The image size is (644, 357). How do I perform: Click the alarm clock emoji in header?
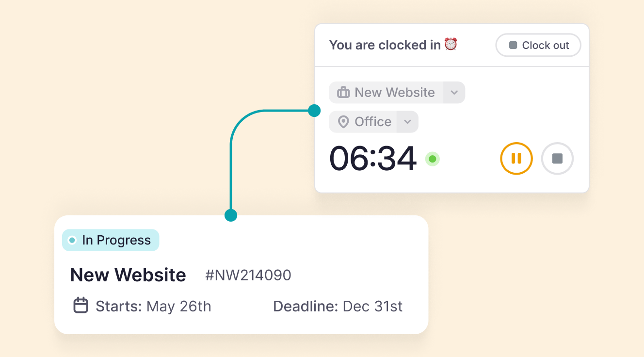click(x=450, y=44)
